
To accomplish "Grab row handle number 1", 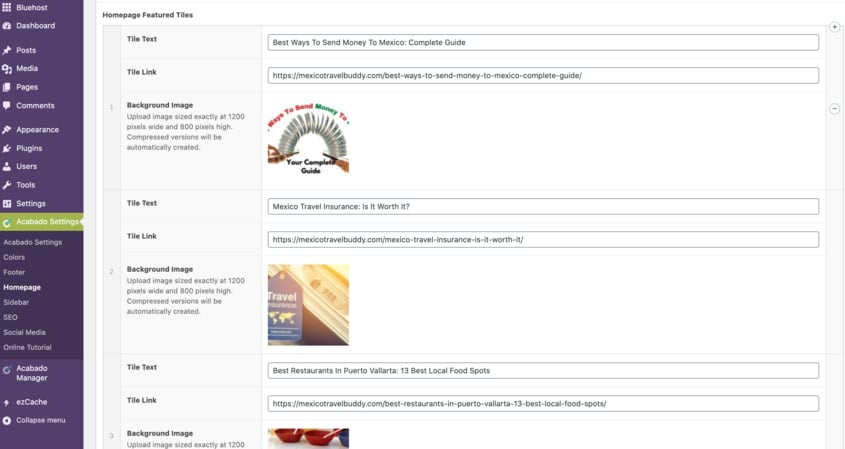I will (x=112, y=108).
